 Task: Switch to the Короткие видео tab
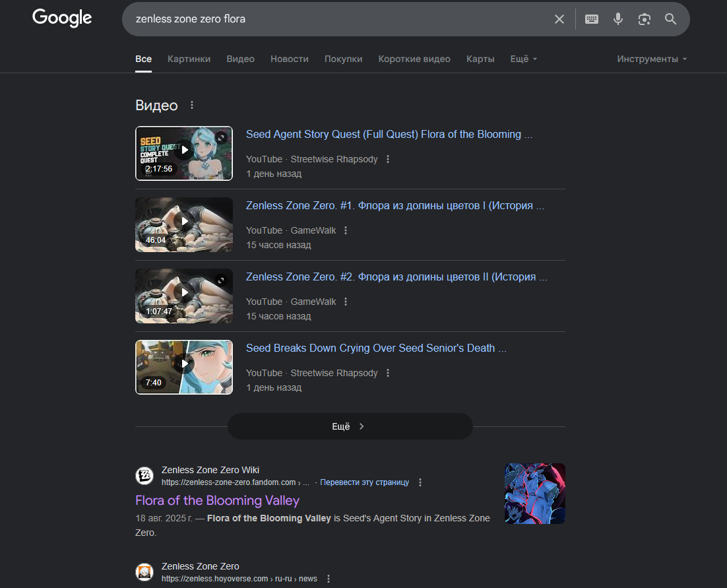[414, 59]
